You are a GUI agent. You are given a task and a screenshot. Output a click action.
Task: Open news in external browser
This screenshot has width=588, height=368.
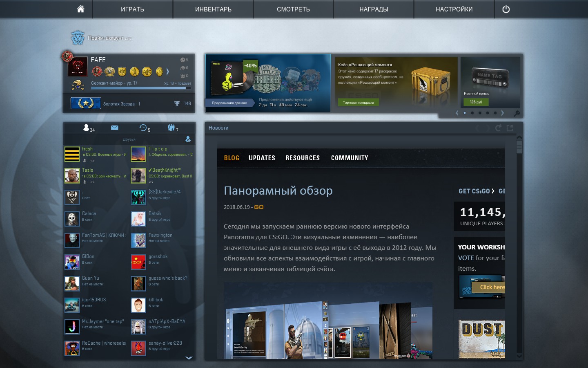point(510,128)
